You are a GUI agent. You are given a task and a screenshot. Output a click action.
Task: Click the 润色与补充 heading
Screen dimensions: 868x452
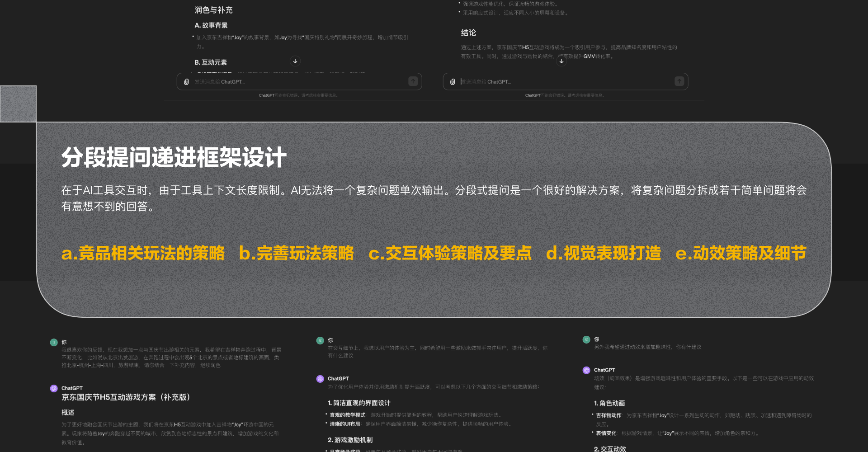(x=213, y=10)
